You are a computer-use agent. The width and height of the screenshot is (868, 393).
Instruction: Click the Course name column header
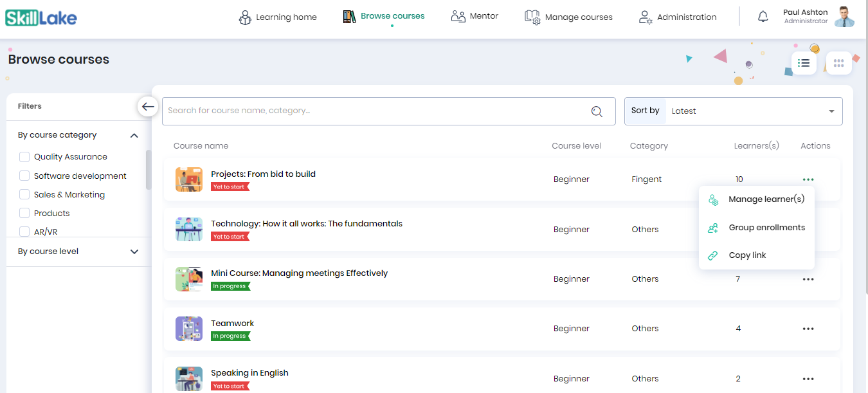tap(201, 146)
